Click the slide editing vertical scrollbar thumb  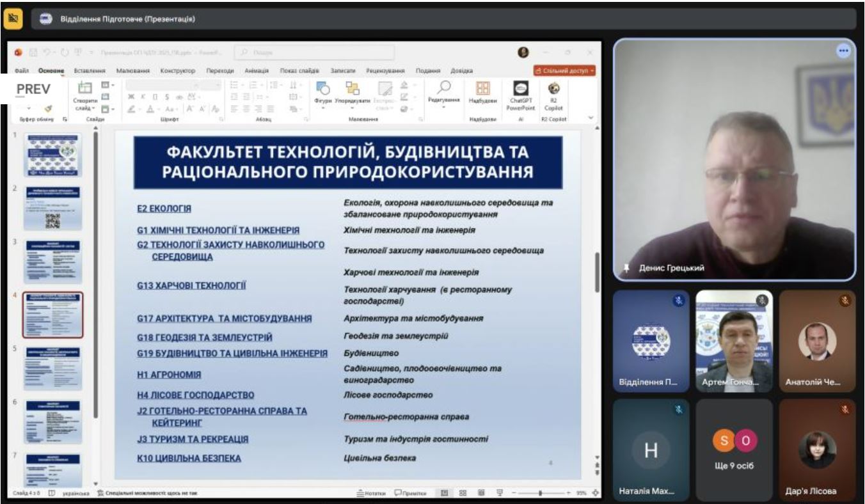597,272
